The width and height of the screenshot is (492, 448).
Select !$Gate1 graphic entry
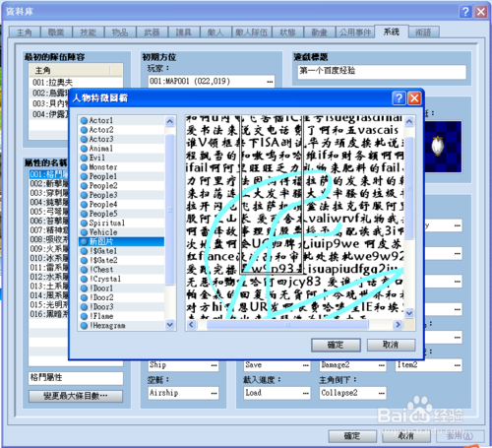click(121, 251)
